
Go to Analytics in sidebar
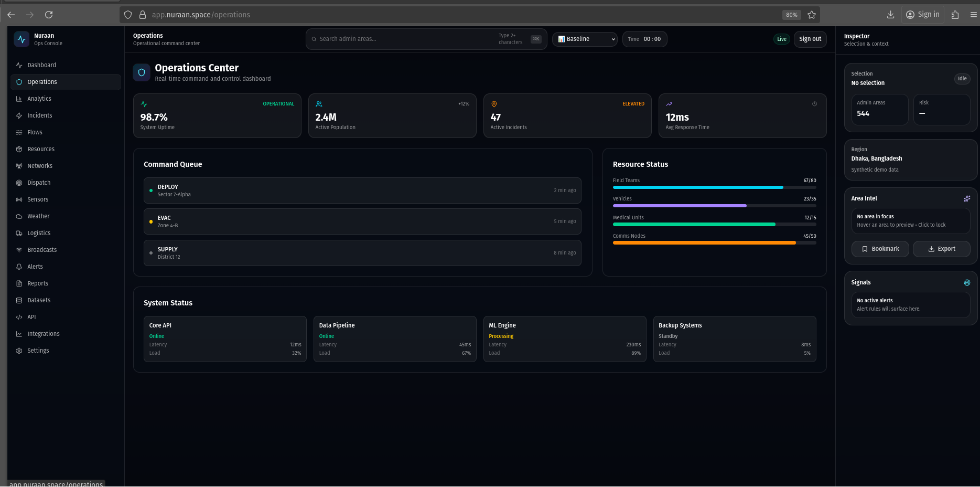[39, 99]
